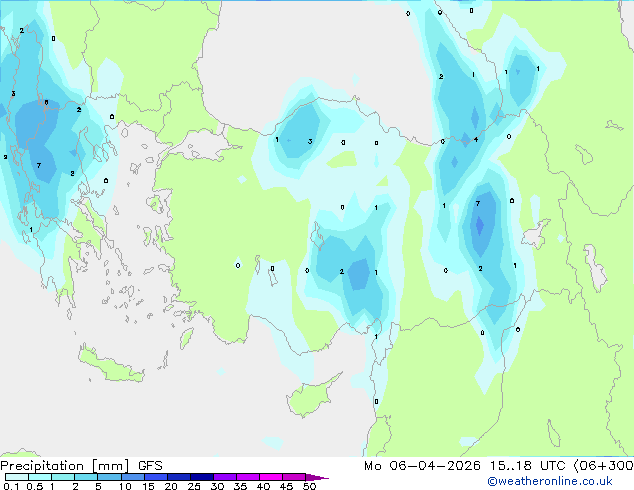Click the '10' legend scale label

coord(125,486)
